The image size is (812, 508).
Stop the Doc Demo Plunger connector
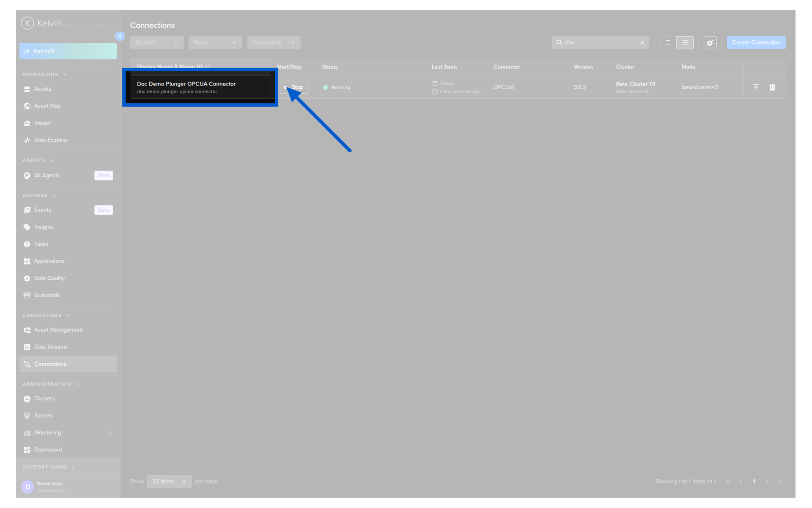294,87
